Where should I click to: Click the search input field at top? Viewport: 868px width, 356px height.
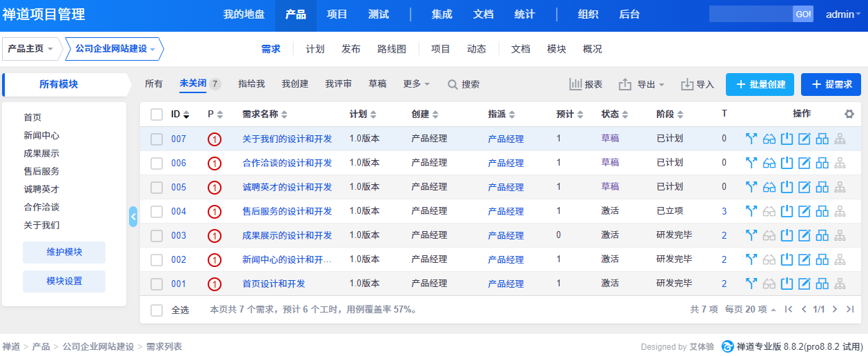point(751,14)
